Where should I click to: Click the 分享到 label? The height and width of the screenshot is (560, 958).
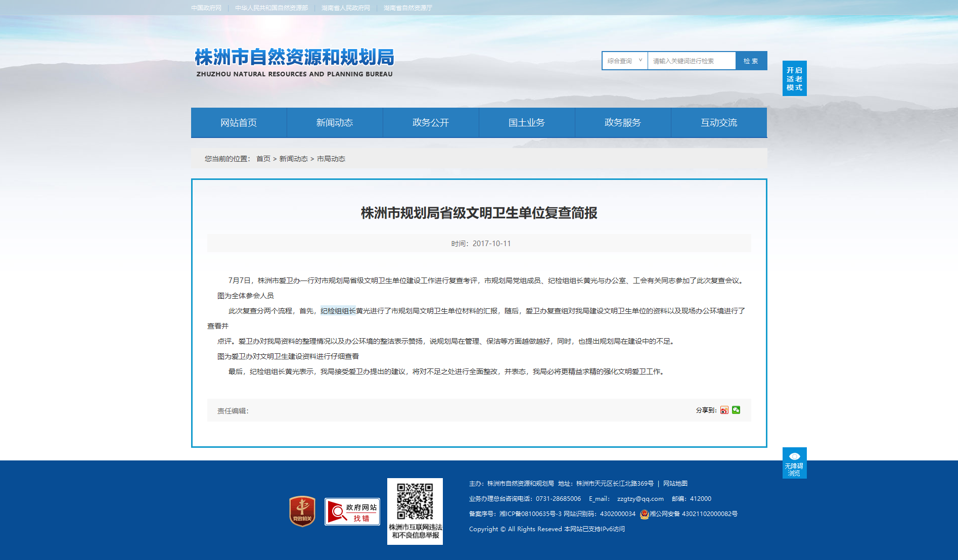click(706, 410)
